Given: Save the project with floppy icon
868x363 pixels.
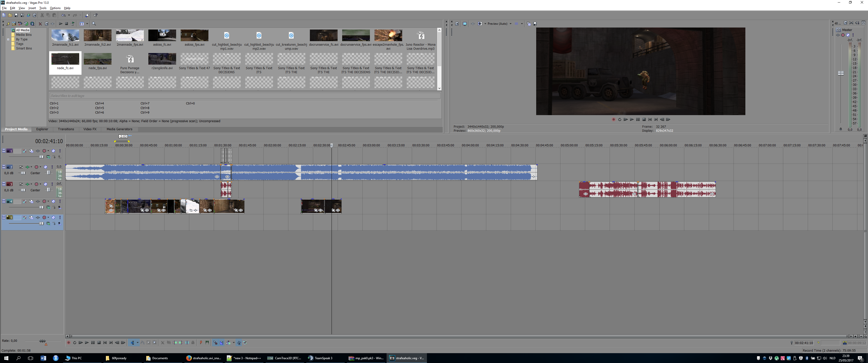Looking at the screenshot, I should click(16, 15).
